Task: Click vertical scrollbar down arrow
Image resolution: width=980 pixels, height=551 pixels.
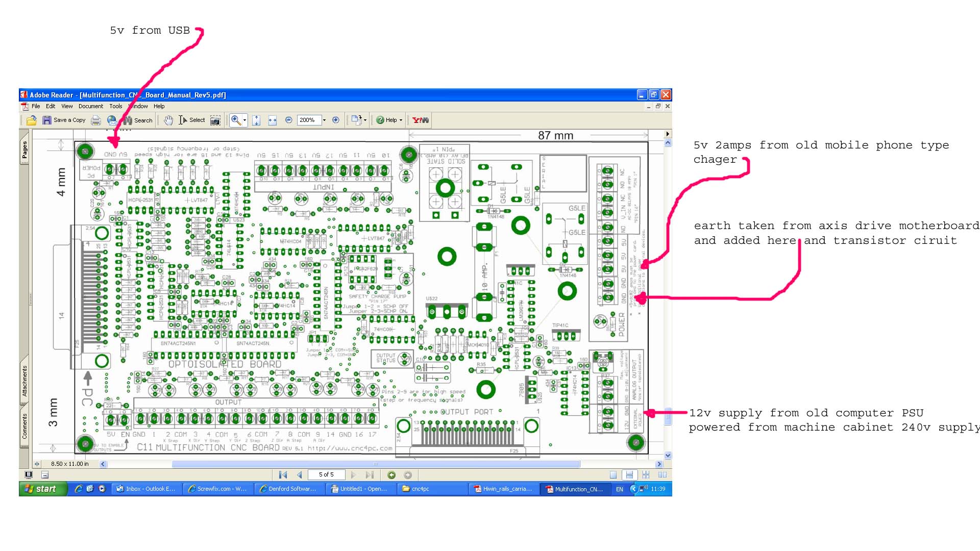Action: (x=668, y=455)
